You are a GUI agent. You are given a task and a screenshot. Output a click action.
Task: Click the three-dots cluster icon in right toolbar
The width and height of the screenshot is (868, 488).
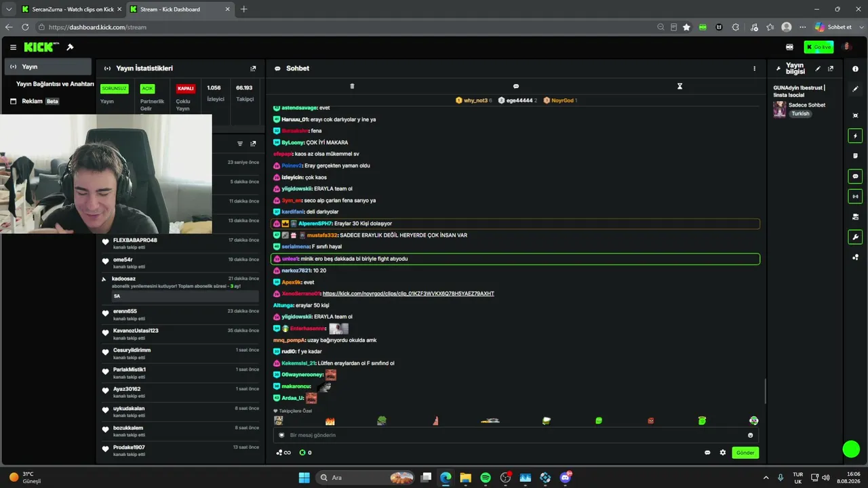tap(855, 257)
